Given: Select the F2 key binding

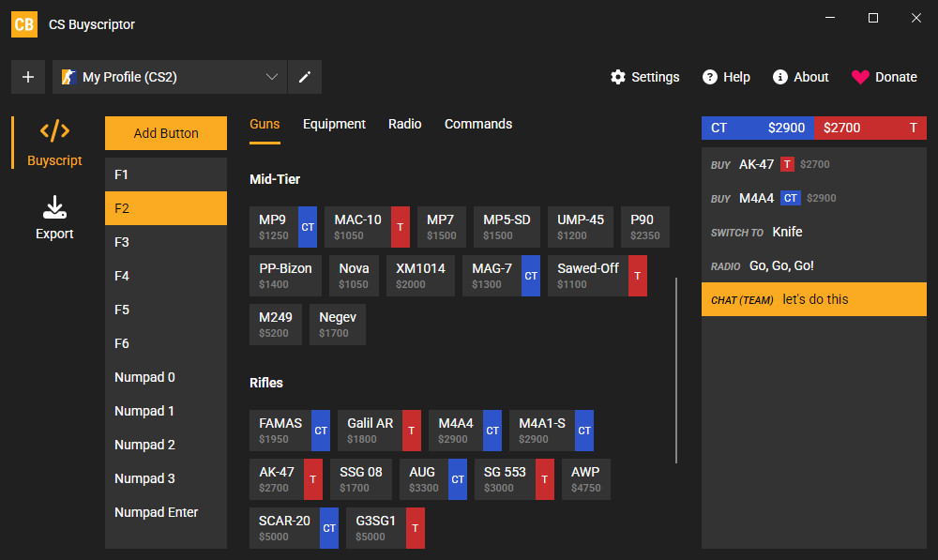Looking at the screenshot, I should 166,208.
